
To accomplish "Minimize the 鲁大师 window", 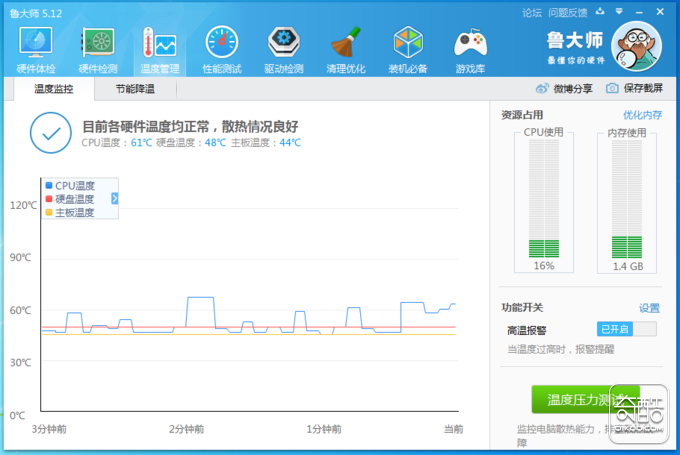I will coord(639,13).
